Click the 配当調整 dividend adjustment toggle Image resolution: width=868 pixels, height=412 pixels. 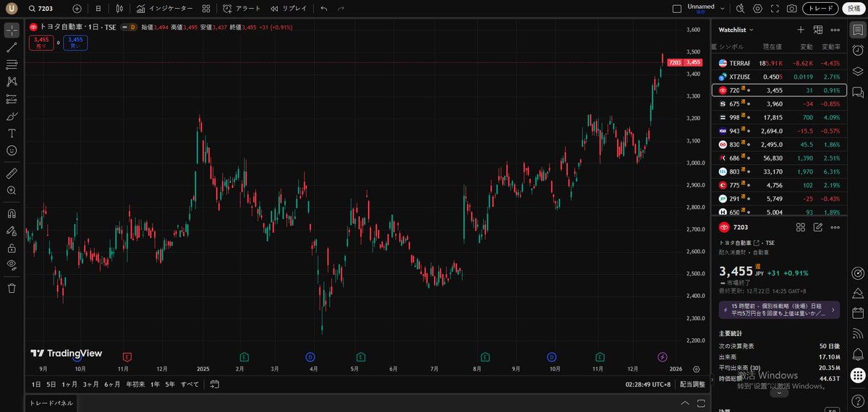[692, 385]
